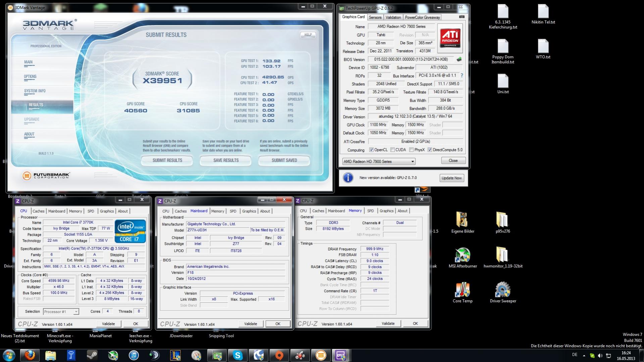Image resolution: width=644 pixels, height=362 pixels.
Task: Switch to the Validation tab in GPU-Z
Action: [393, 17]
